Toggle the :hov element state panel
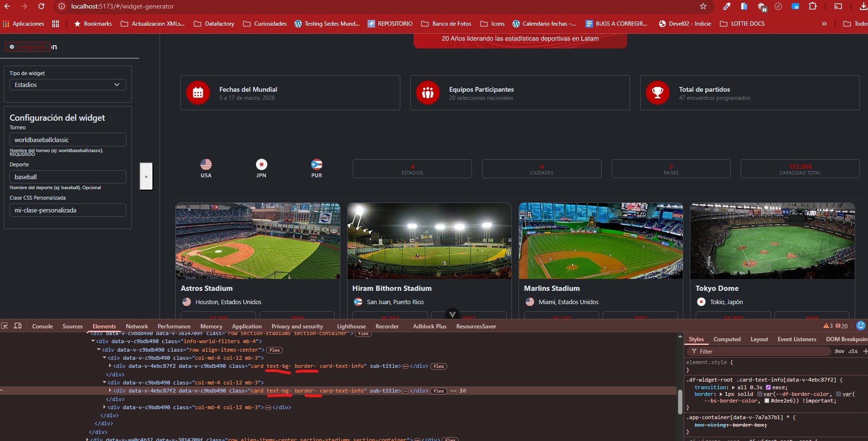 [839, 351]
